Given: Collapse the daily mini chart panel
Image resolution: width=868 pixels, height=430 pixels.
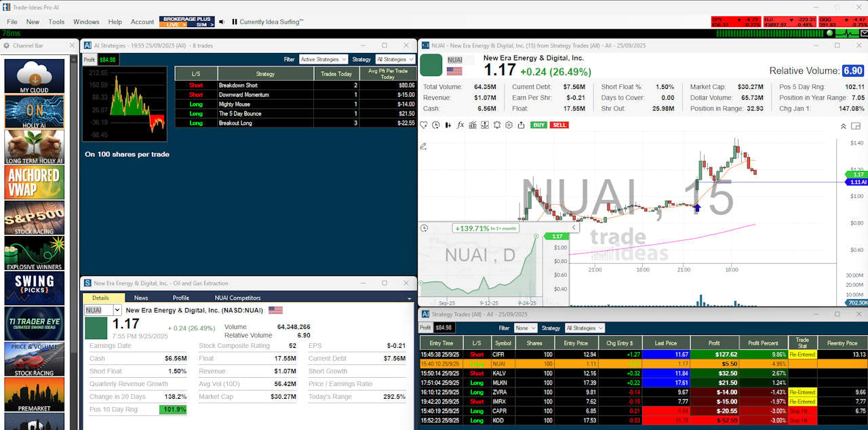Looking at the screenshot, I should point(575,229).
